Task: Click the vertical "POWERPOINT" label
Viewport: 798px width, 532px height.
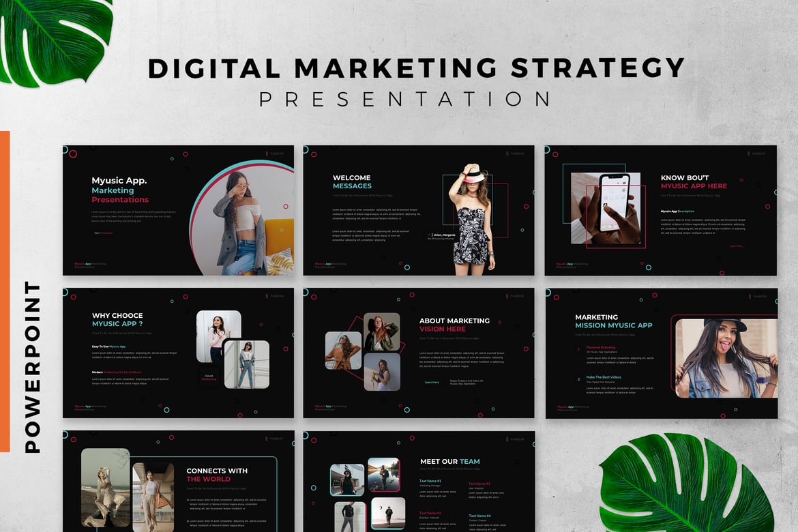Action: point(32,366)
